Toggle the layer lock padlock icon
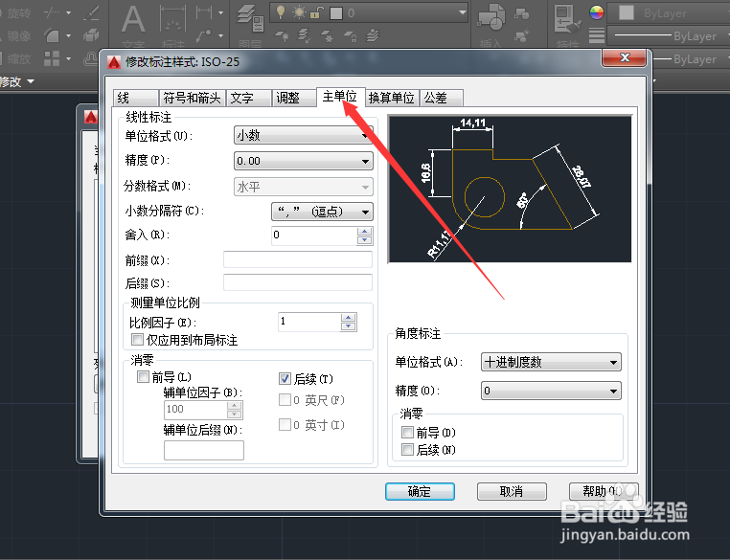 316,12
